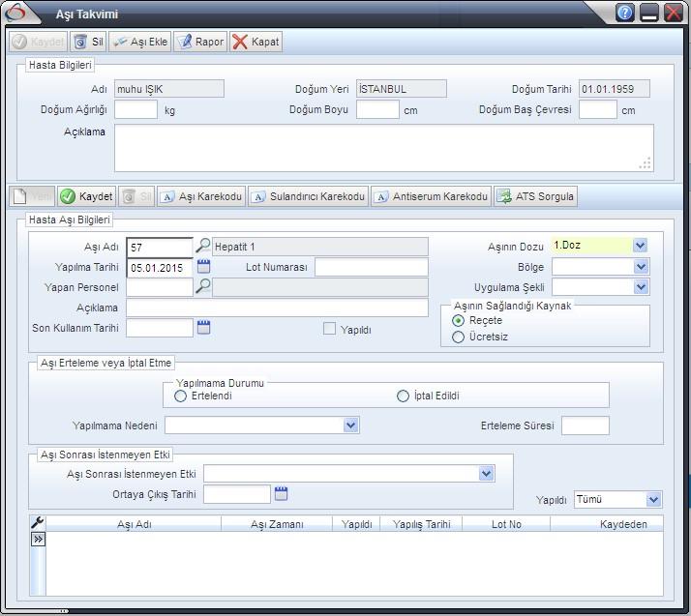691x616 pixels.
Task: Click the ATS Sorgula toolbar button
Action: tap(535, 196)
